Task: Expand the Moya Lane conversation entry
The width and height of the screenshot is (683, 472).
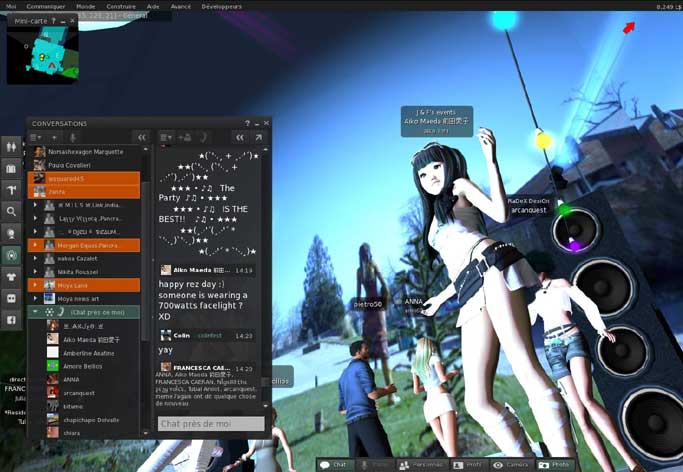Action: tap(35, 285)
